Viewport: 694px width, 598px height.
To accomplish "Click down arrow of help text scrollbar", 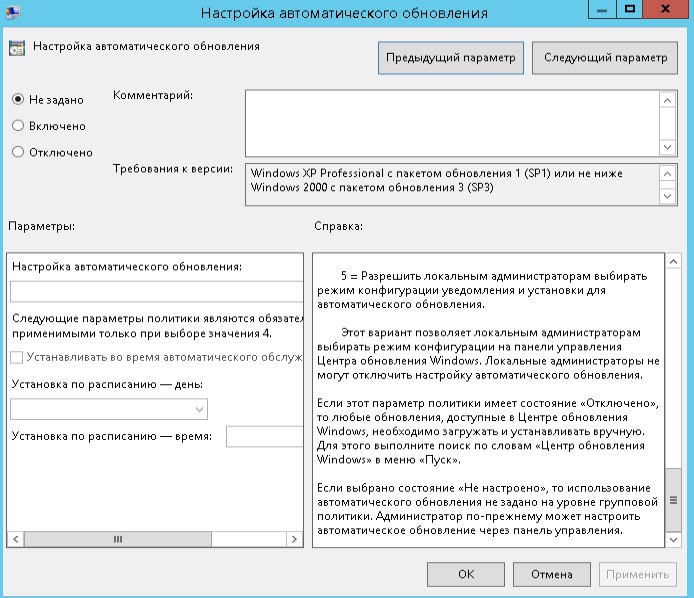I will pyautogui.click(x=673, y=540).
